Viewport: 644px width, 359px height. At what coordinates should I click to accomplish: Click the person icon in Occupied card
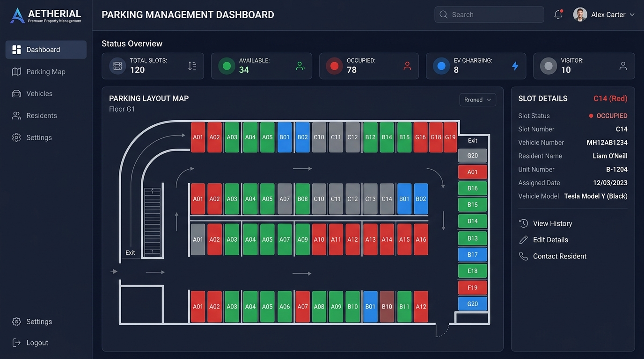point(407,66)
